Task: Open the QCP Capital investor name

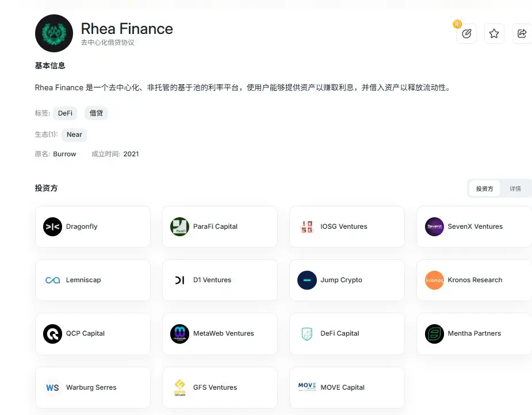Action: coord(85,333)
